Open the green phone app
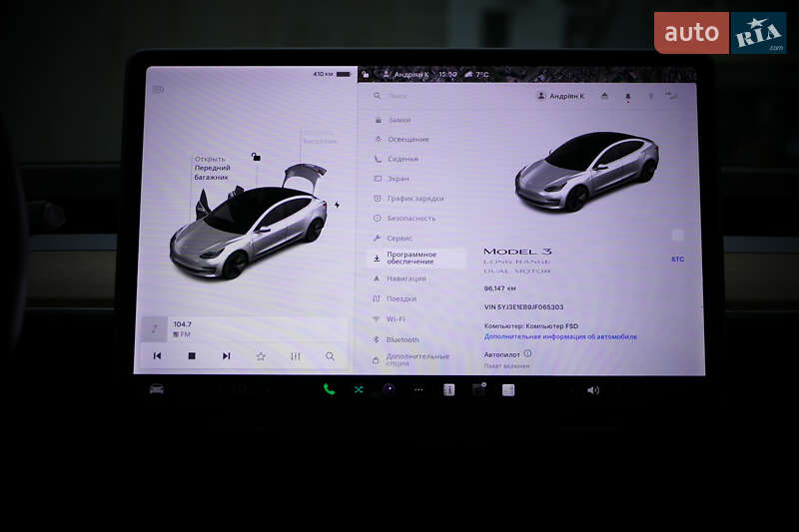The height and width of the screenshot is (532, 799). [330, 390]
